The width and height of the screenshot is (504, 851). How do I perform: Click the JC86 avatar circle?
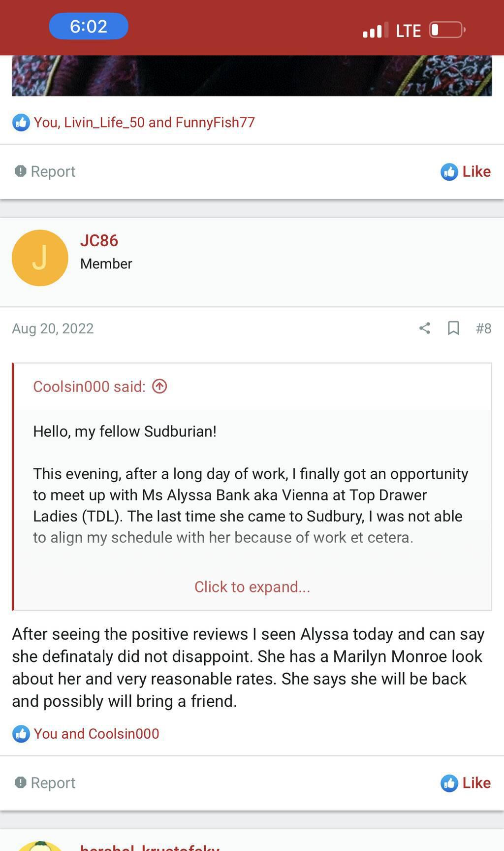pyautogui.click(x=40, y=258)
